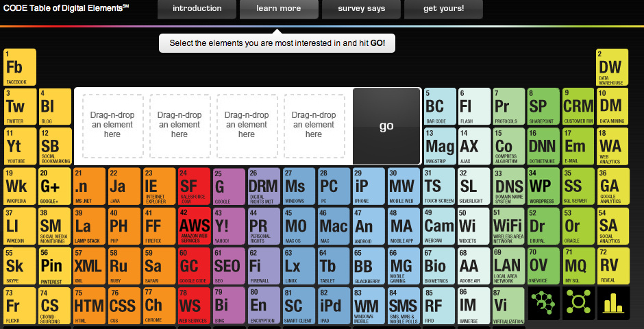Select the WiFi Wireless Area Network element
The height and width of the screenshot is (329, 644).
509,226
